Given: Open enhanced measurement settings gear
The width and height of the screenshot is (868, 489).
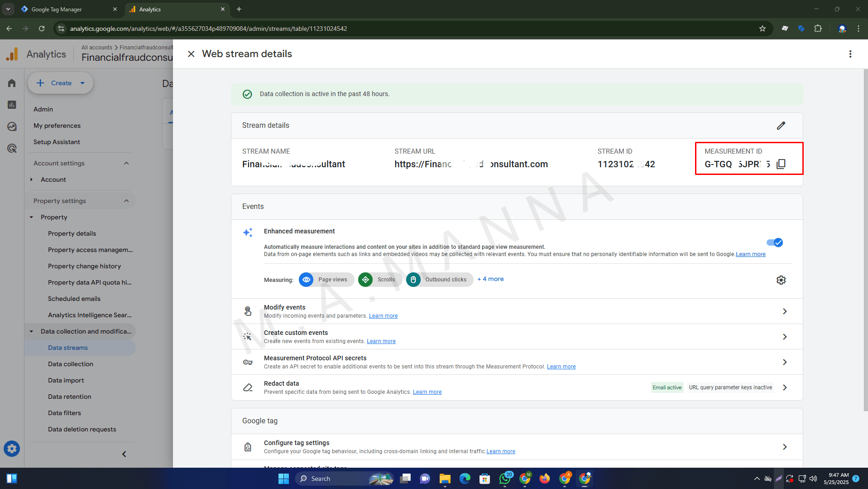Looking at the screenshot, I should click(781, 280).
